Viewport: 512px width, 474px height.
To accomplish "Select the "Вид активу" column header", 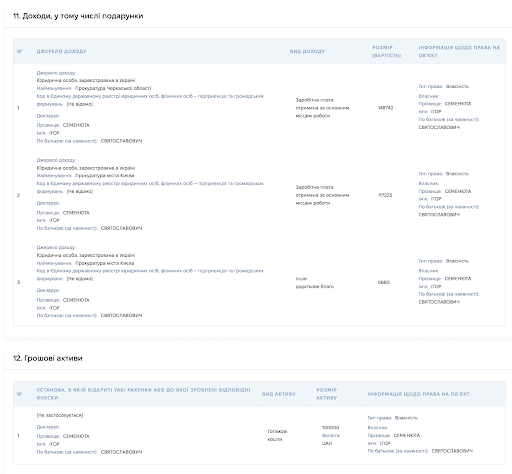I will click(279, 394).
